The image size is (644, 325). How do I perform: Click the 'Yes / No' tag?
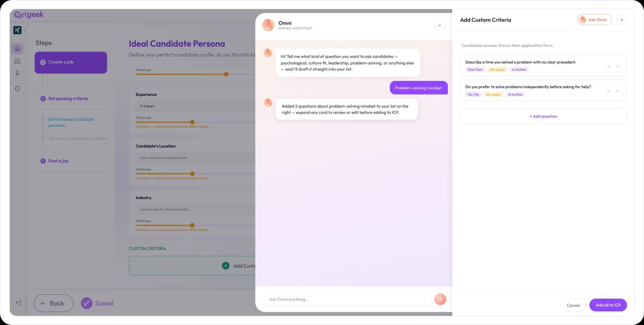pos(473,95)
